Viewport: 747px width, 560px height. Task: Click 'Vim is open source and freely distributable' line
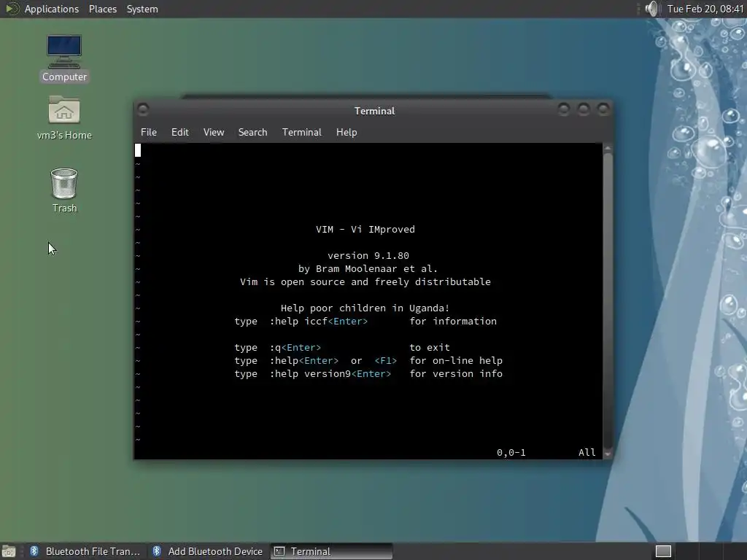(x=365, y=282)
